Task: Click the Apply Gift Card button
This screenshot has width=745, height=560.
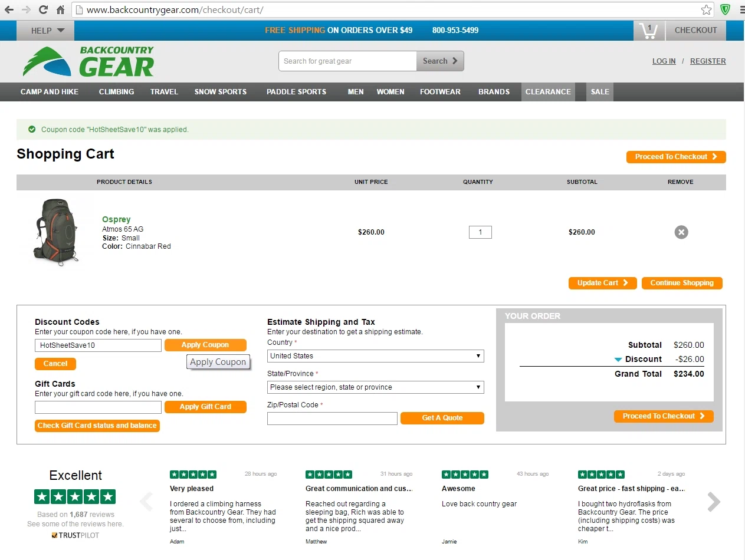Action: coord(205,407)
